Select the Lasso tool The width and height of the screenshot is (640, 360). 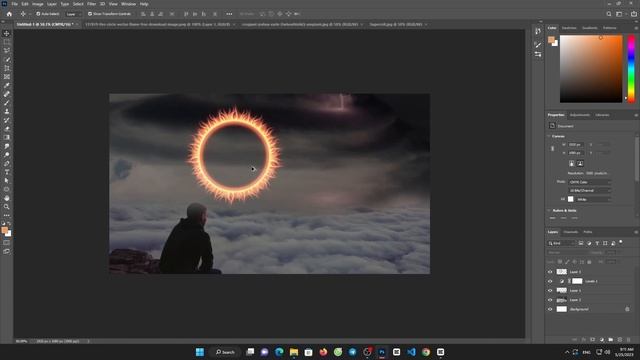click(x=7, y=51)
